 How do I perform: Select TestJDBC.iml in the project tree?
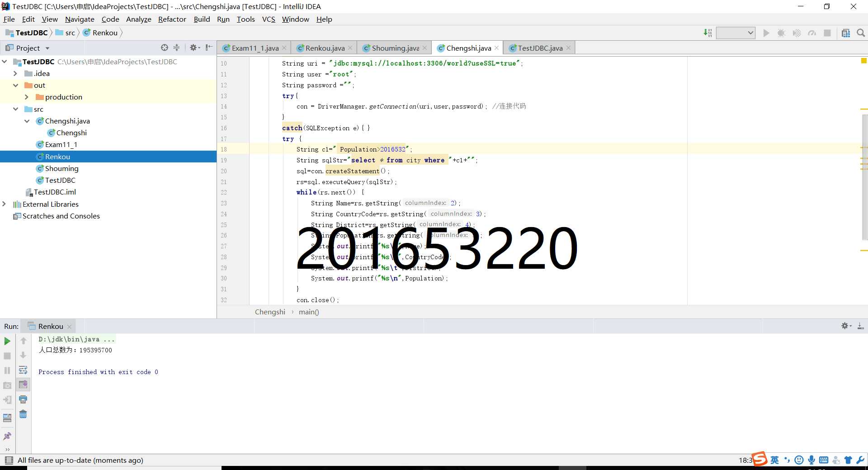coord(55,192)
